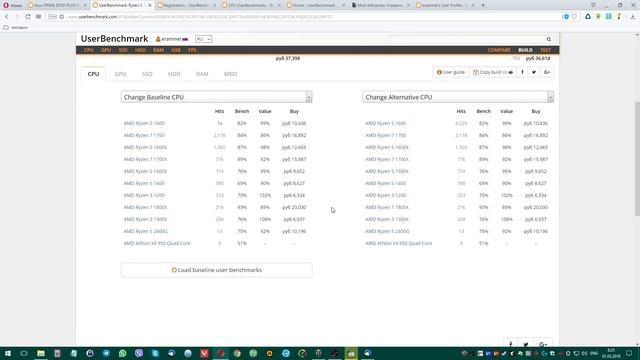
Task: Open FPS in the dark navigation bar
Action: tap(192, 50)
